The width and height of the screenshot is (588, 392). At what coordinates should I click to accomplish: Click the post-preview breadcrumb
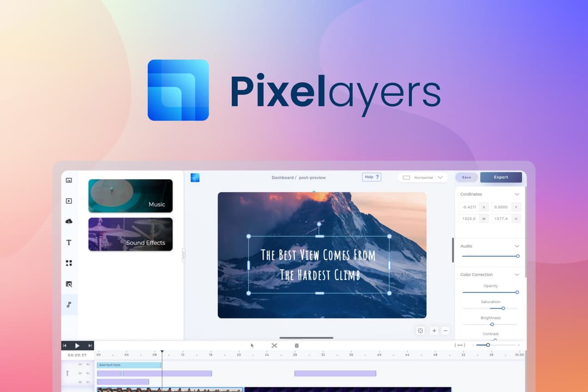click(x=313, y=178)
